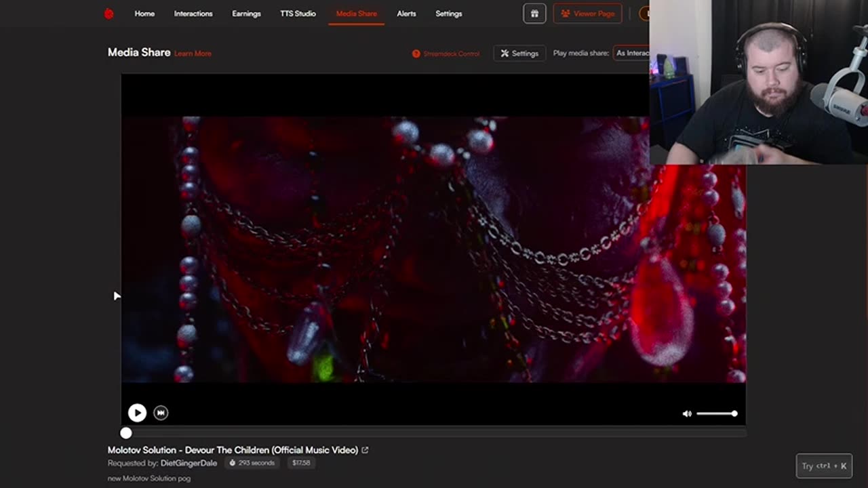Expand the Play media share dropdown
Image resolution: width=868 pixels, height=488 pixels.
point(632,53)
